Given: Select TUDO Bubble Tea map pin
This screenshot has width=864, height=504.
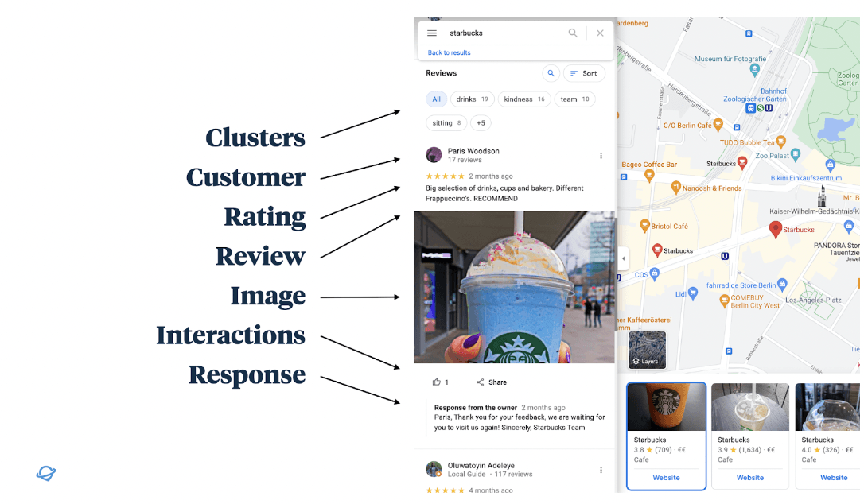Looking at the screenshot, I should click(x=780, y=142).
